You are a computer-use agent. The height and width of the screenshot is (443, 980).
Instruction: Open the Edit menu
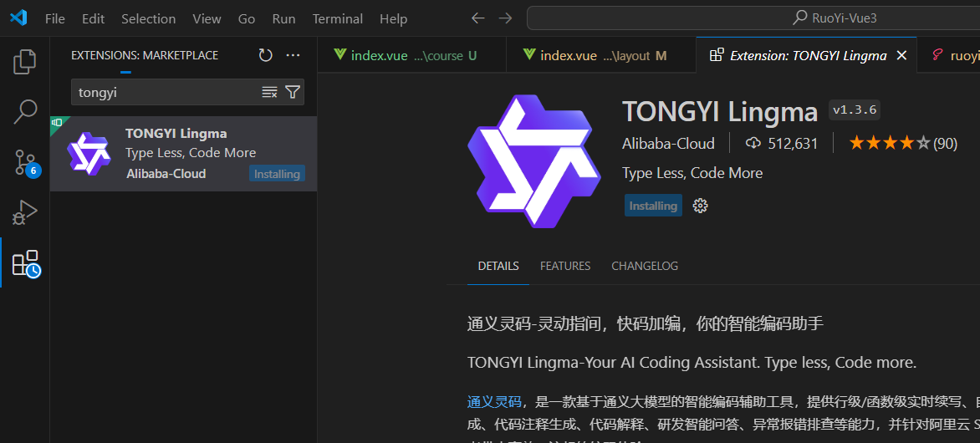tap(93, 18)
